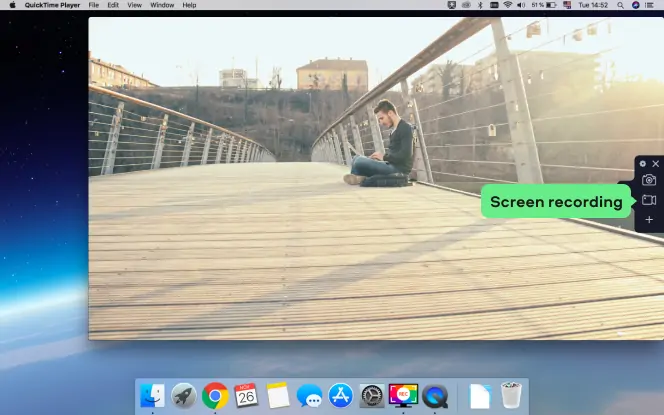Start screen recording with video camera icon
664x415 pixels.
click(x=649, y=200)
